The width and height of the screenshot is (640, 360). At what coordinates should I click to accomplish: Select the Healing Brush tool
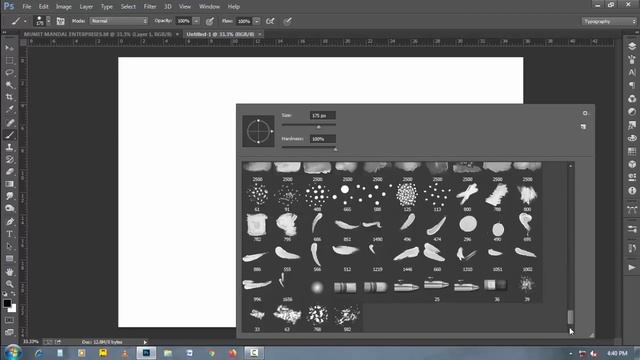(9, 122)
